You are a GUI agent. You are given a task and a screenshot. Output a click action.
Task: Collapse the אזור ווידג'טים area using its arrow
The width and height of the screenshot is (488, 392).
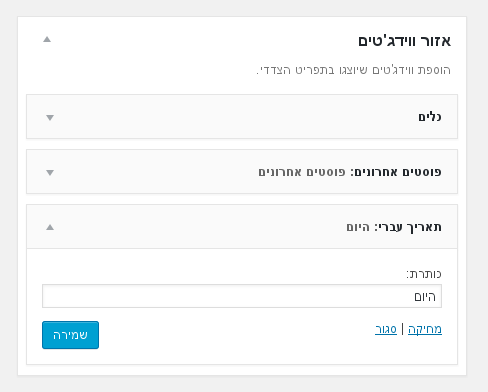tap(47, 39)
